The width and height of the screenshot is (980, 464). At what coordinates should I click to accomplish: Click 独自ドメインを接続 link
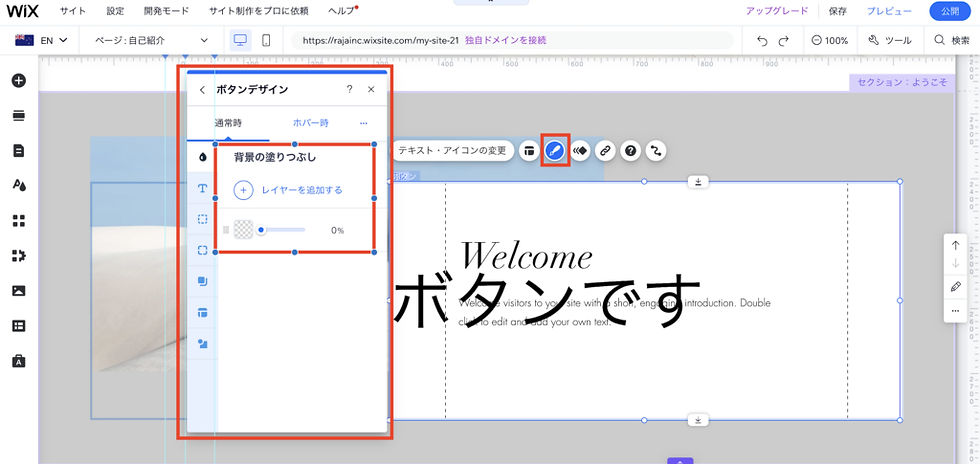tap(506, 41)
